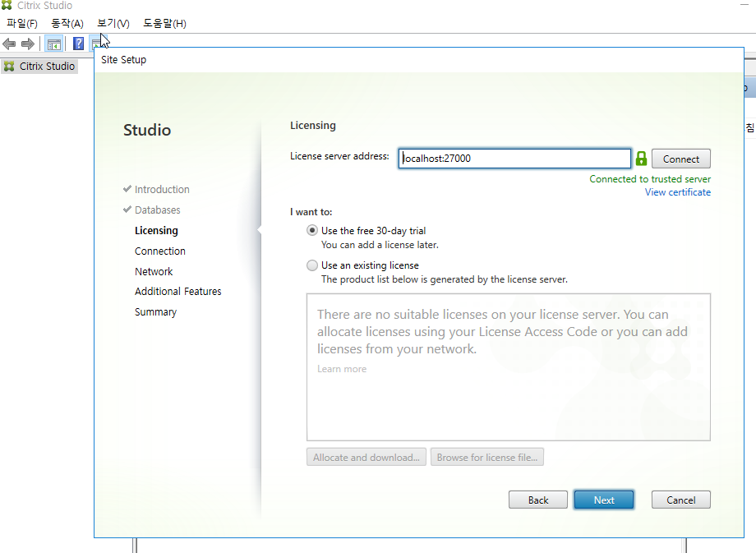This screenshot has height=553, width=756.
Task: Go to previous step with Back
Action: coord(538,500)
